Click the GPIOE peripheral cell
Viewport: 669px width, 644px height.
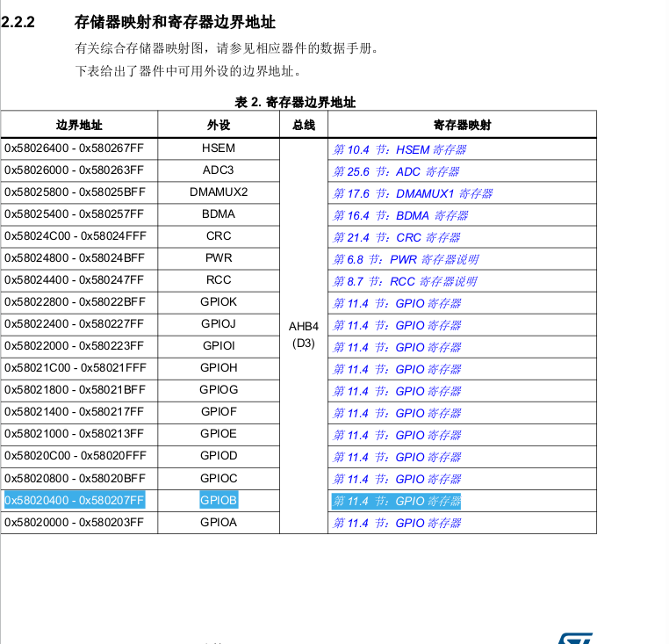(x=219, y=434)
